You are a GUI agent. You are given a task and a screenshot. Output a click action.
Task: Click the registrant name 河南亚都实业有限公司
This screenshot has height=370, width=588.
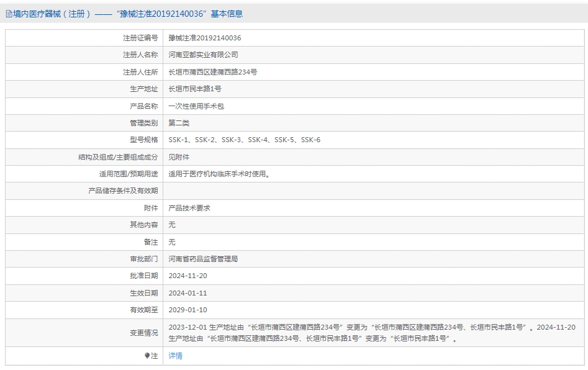pos(203,55)
